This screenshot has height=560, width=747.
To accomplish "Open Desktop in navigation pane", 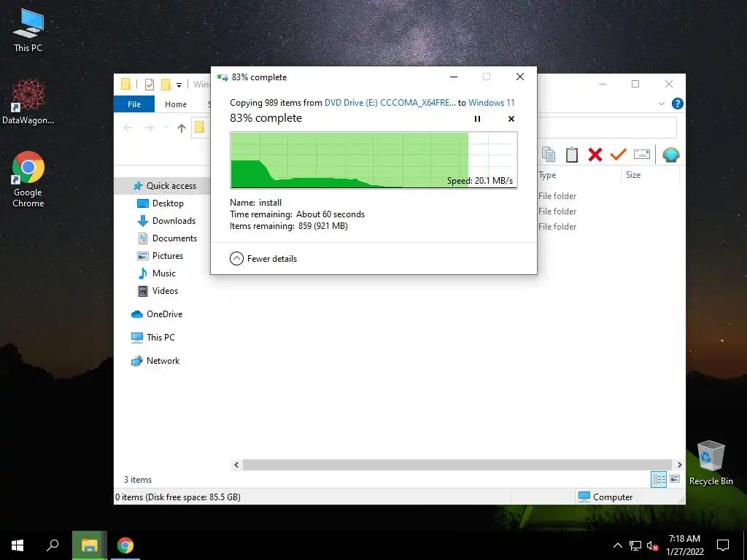I will point(160,203).
